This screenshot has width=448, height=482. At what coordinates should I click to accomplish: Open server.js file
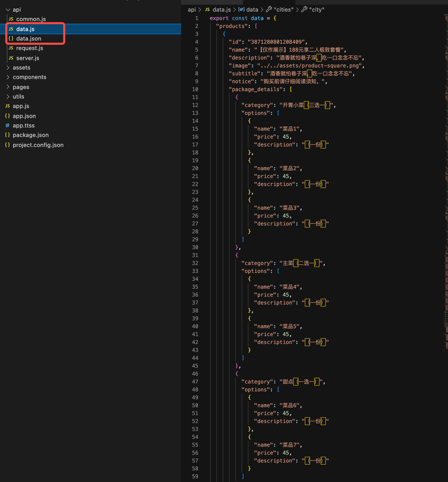click(x=28, y=58)
